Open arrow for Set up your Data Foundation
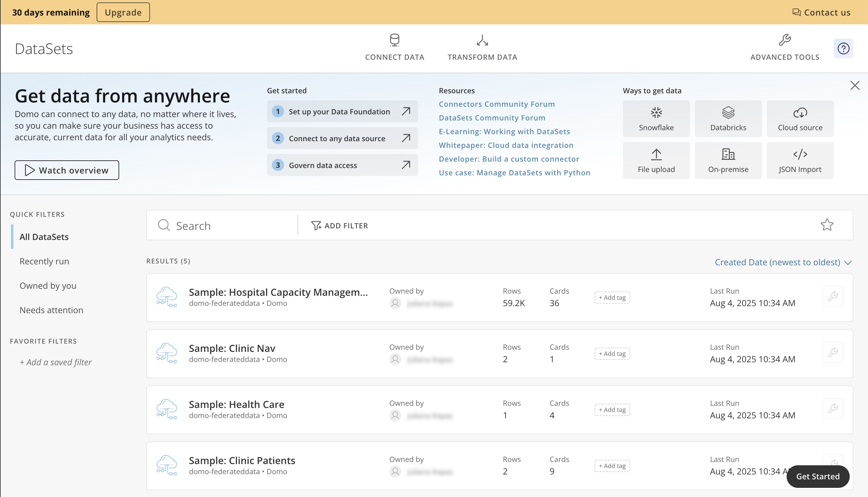Viewport: 868px width, 497px height. click(406, 111)
